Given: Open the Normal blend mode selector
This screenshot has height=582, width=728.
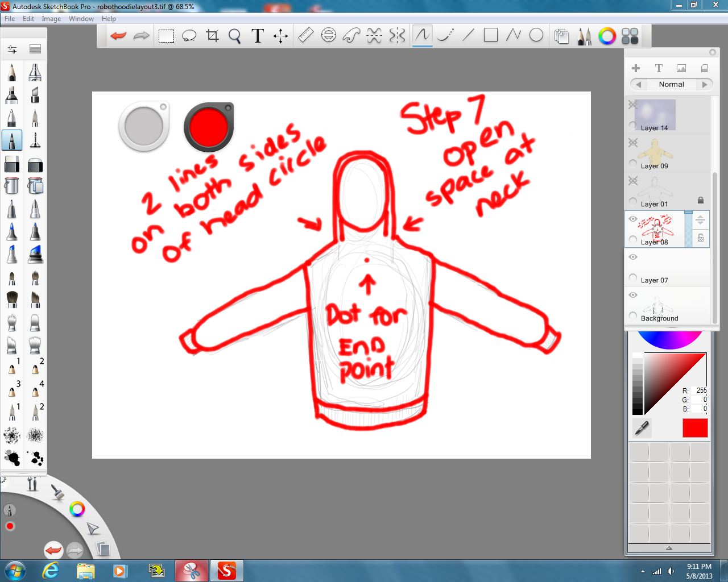Looking at the screenshot, I should click(671, 84).
